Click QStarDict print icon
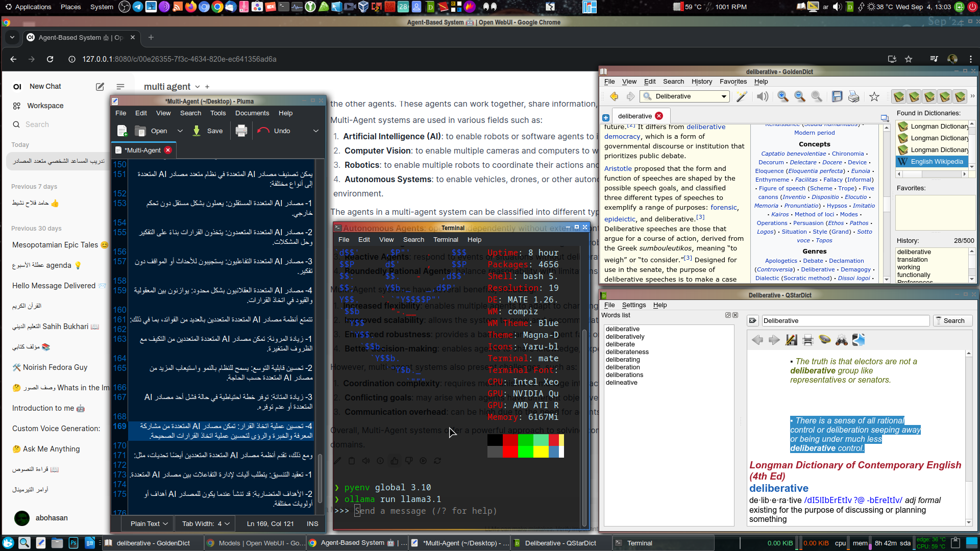The image size is (980, 551). pos(808,340)
